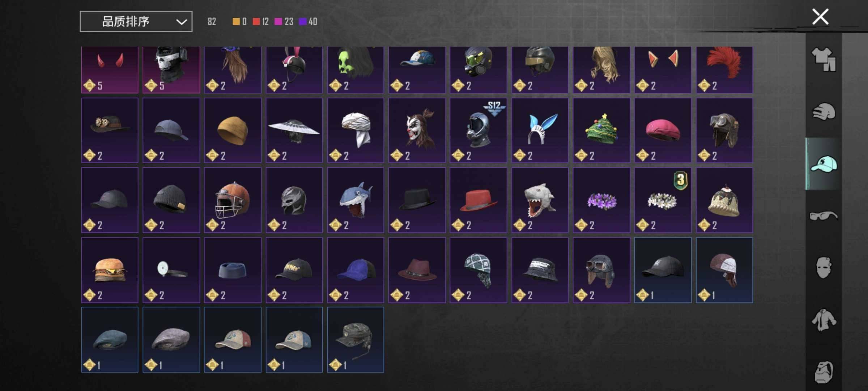The height and width of the screenshot is (391, 868).
Task: Switch to the jacket category icon
Action: (x=824, y=320)
